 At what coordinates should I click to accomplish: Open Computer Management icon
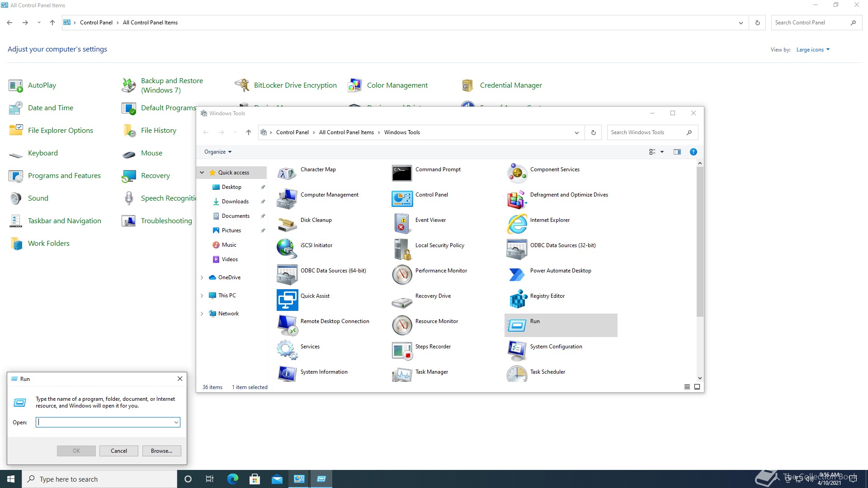coord(287,199)
